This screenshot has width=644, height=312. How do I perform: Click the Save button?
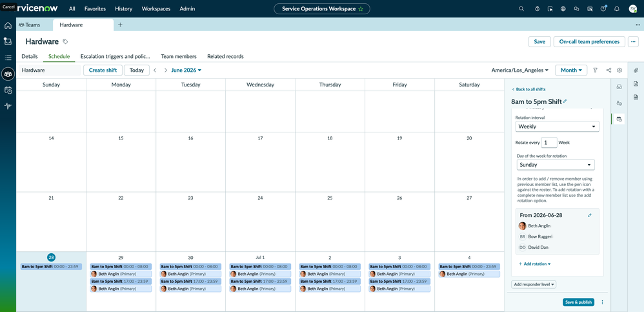coord(539,41)
